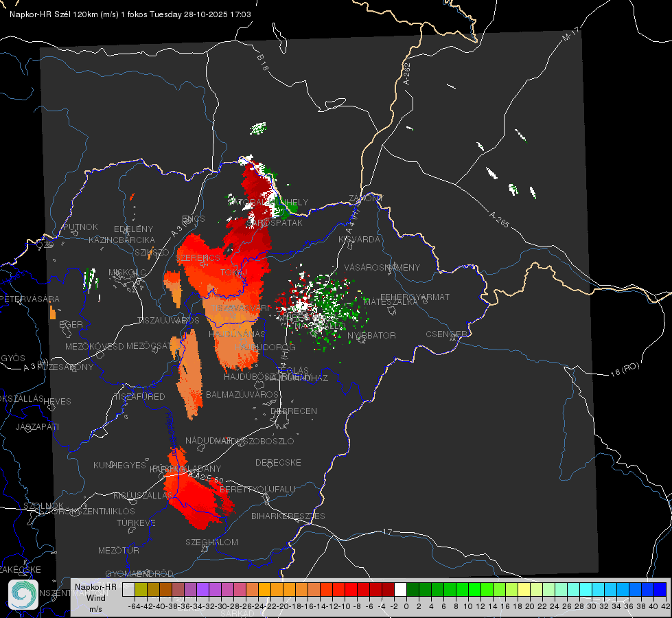Click the SZOLNOK label

click(x=43, y=505)
